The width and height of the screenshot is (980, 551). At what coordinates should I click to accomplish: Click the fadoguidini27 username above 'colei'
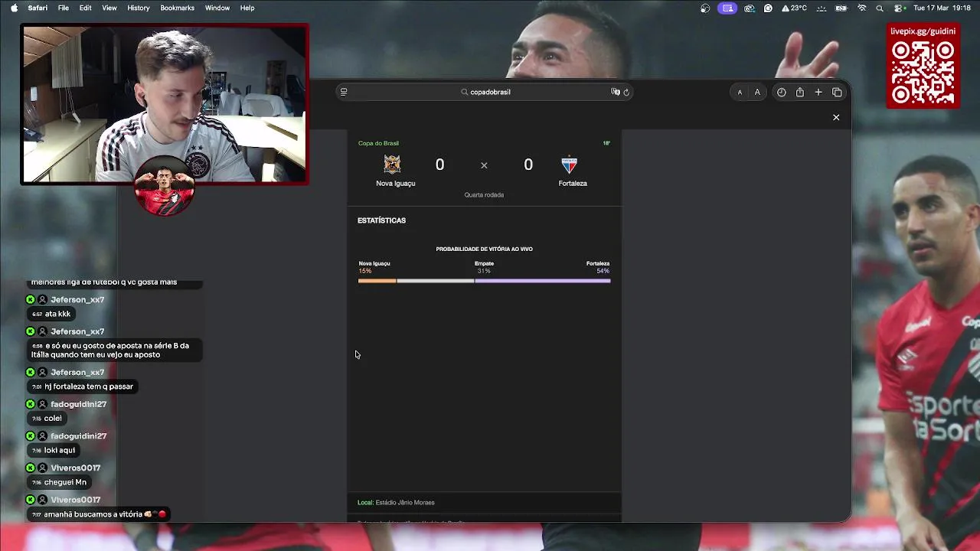(x=78, y=404)
